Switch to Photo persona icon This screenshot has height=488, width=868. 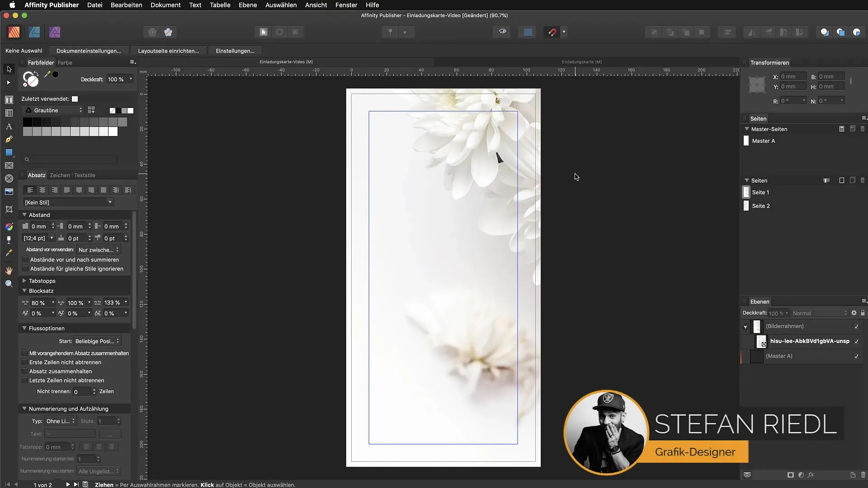[55, 32]
